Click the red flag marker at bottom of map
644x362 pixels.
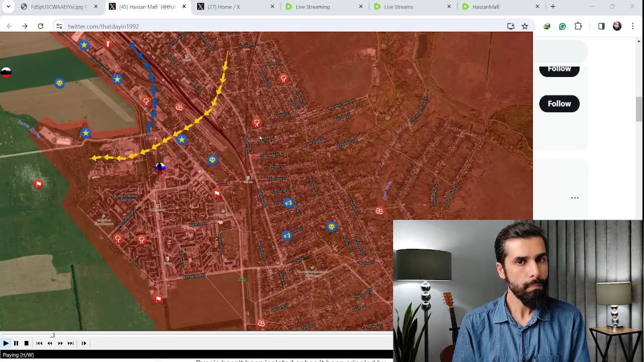pyautogui.click(x=158, y=299)
